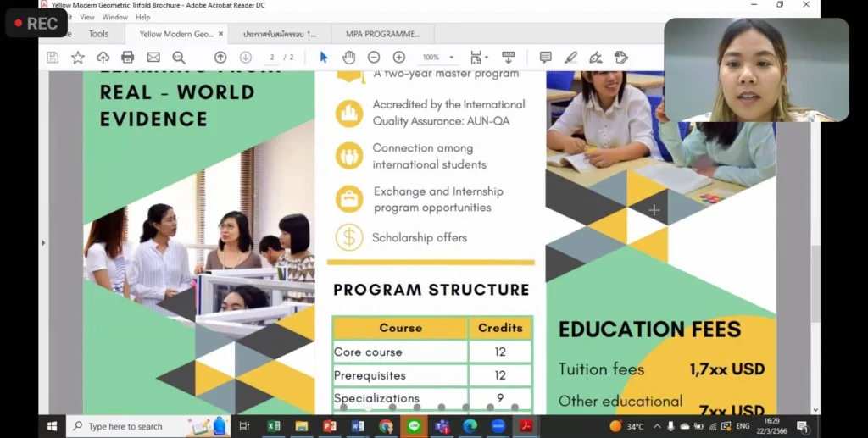This screenshot has height=438, width=868.
Task: Open the LINE app from the taskbar
Action: pyautogui.click(x=414, y=426)
